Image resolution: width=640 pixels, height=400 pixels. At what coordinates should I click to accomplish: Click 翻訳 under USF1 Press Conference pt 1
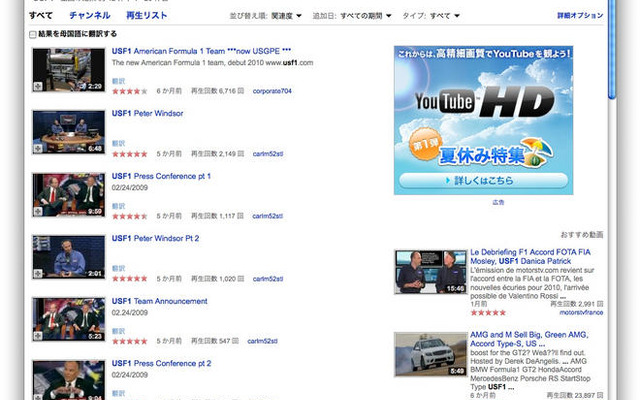118,206
